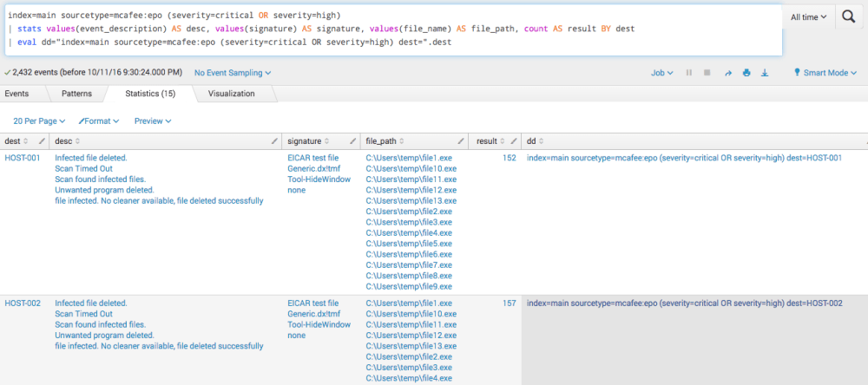
Task: Open the All time range picker
Action: tap(809, 16)
